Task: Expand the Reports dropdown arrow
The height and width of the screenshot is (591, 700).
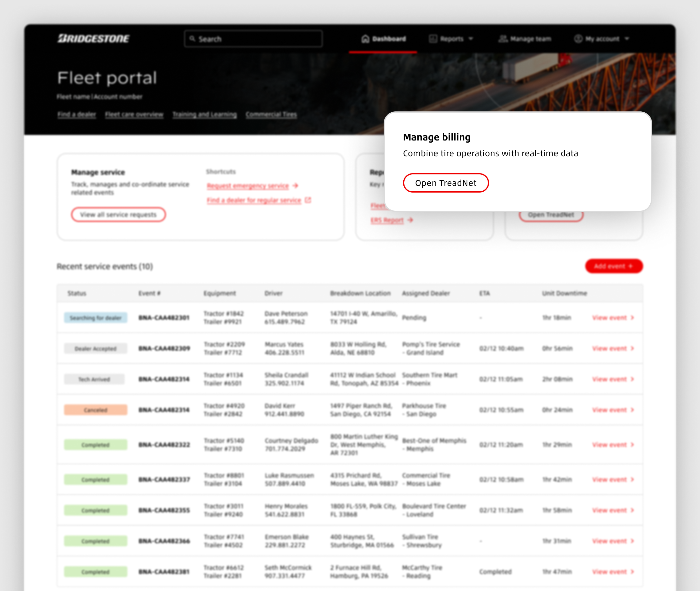Action: [471, 39]
